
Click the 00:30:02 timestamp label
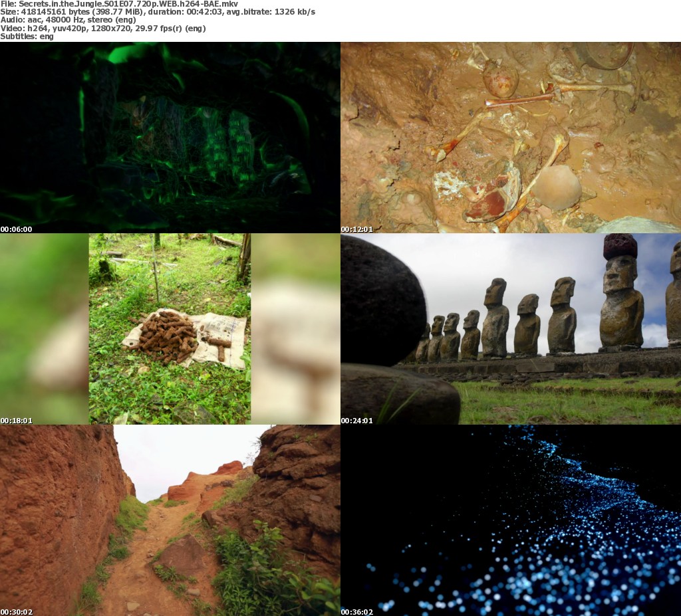[x=16, y=612]
